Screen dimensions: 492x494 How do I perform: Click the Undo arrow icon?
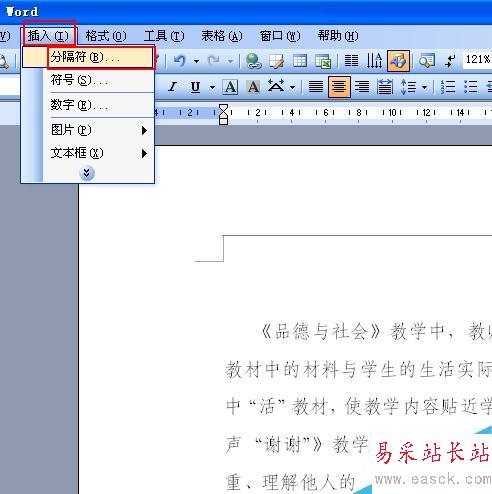click(180, 61)
